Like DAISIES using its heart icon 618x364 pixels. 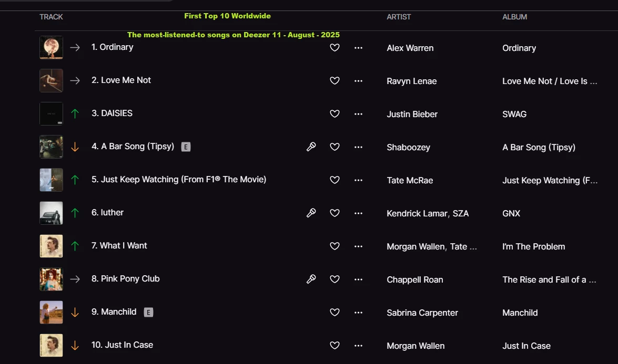[x=335, y=114]
